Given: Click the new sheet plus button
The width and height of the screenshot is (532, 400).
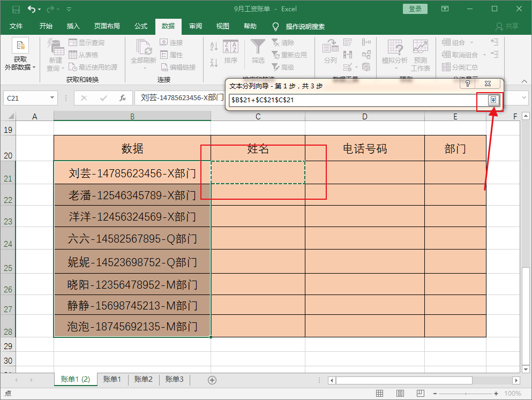Looking at the screenshot, I should [x=212, y=379].
